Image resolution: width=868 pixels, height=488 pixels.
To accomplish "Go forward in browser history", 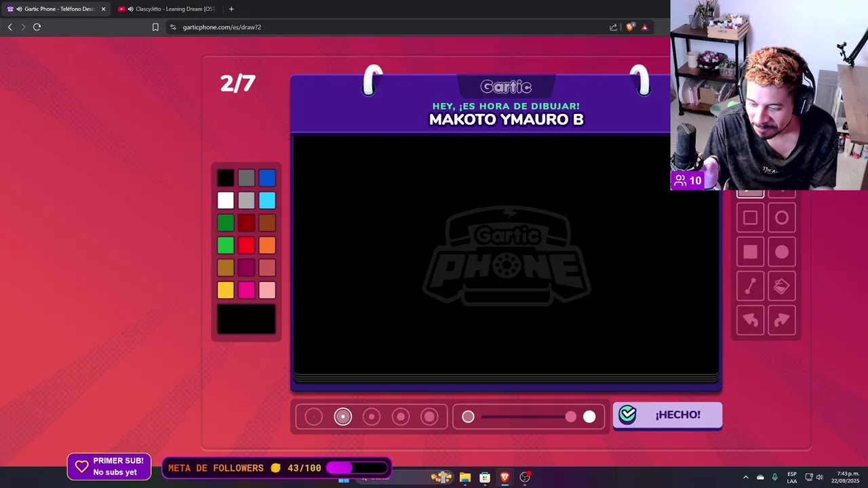I will pyautogui.click(x=23, y=27).
